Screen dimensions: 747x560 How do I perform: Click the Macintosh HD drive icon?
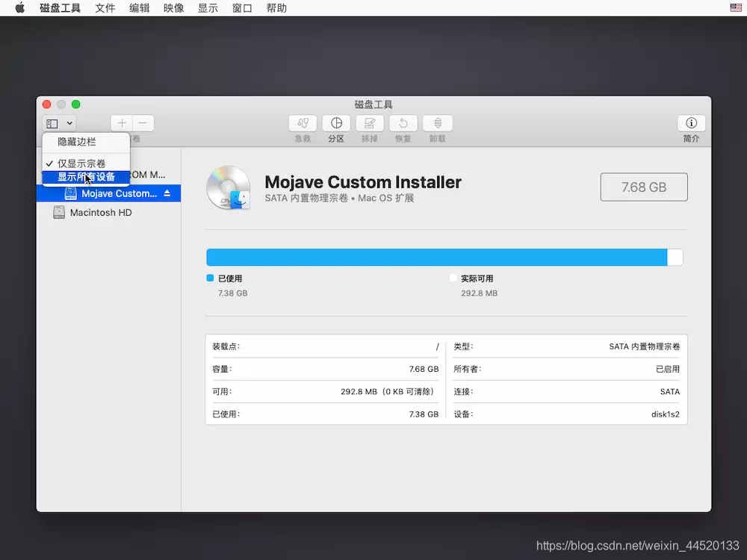coord(59,212)
